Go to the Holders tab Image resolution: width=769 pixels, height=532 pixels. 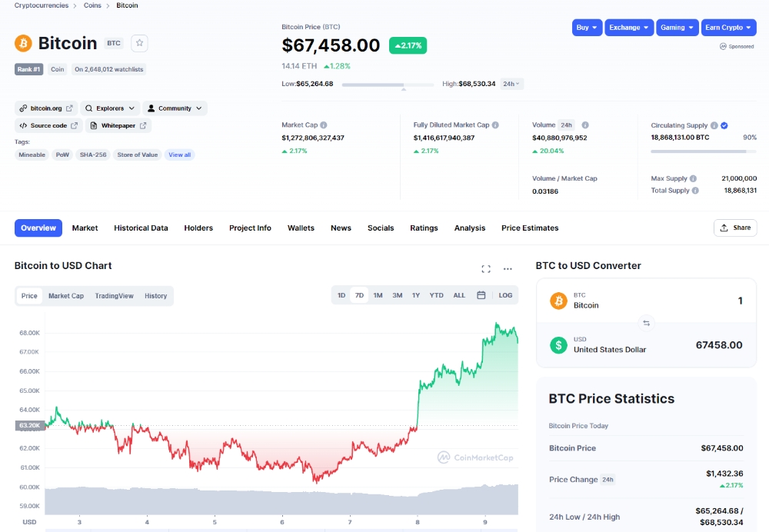[198, 228]
